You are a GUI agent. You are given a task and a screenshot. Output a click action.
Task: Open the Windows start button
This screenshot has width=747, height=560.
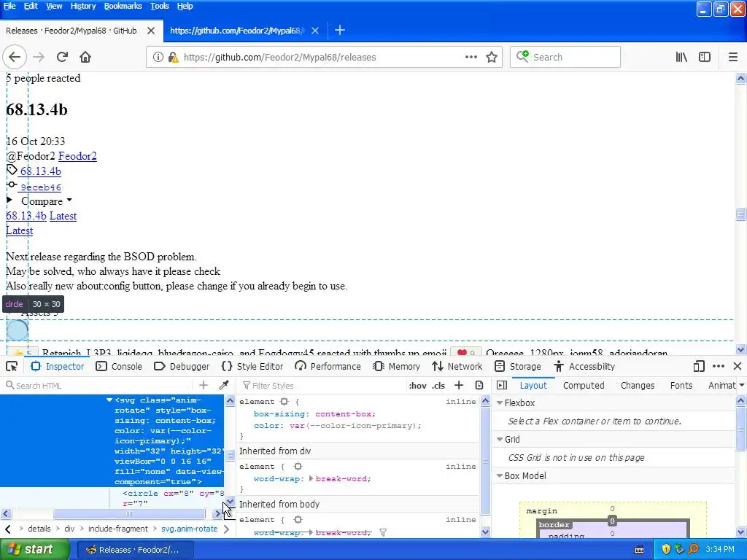(34, 550)
